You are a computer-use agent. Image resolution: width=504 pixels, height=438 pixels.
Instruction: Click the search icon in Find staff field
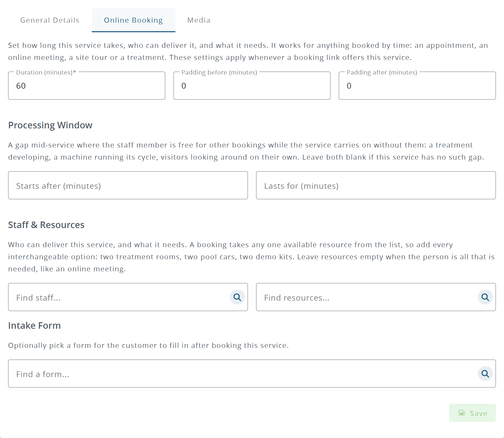click(x=237, y=297)
